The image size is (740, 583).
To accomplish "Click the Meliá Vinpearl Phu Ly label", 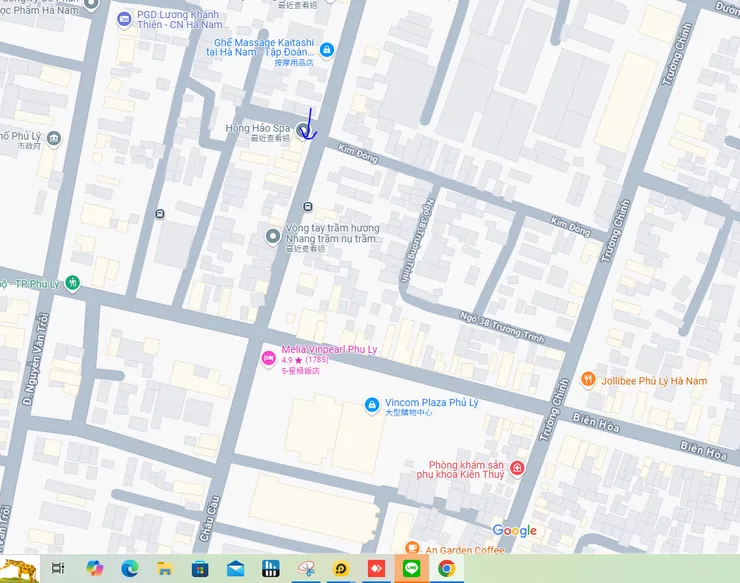I will coord(329,349).
